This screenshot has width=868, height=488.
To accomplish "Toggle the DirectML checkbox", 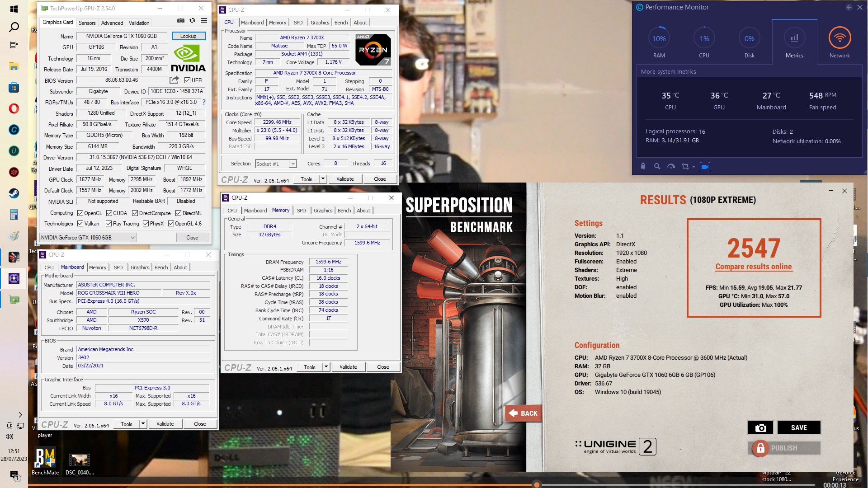I will [x=178, y=213].
